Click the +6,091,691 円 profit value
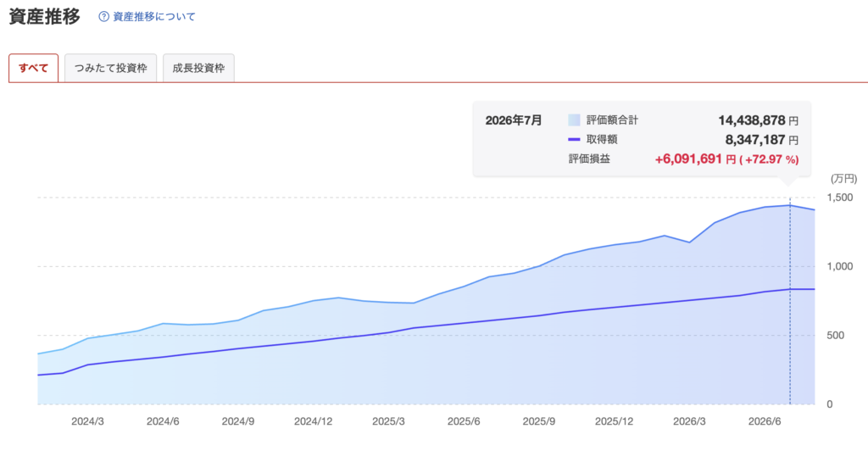868x451 pixels. coord(695,159)
